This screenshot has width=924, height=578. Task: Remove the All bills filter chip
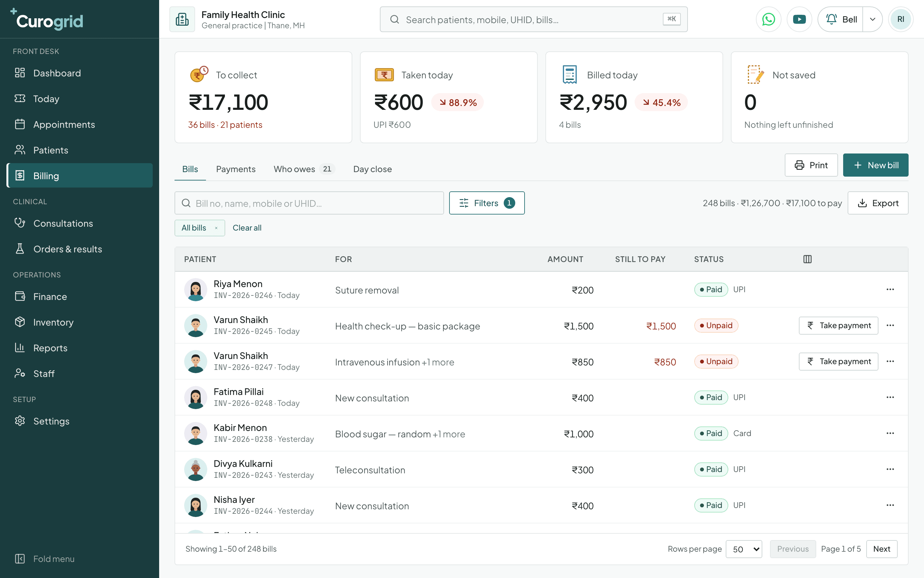[216, 228]
